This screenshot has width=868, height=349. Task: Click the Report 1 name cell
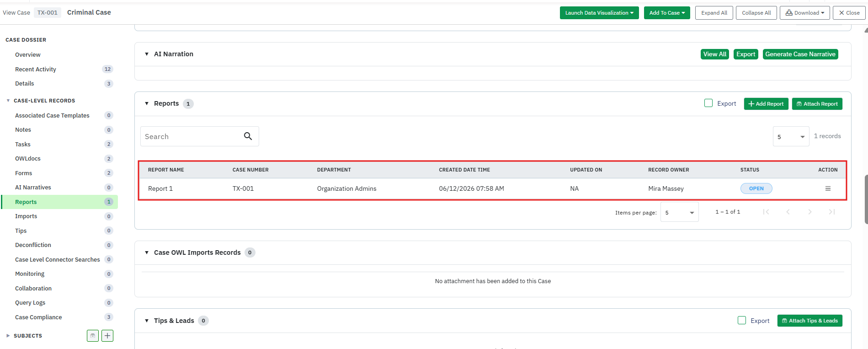click(x=160, y=188)
